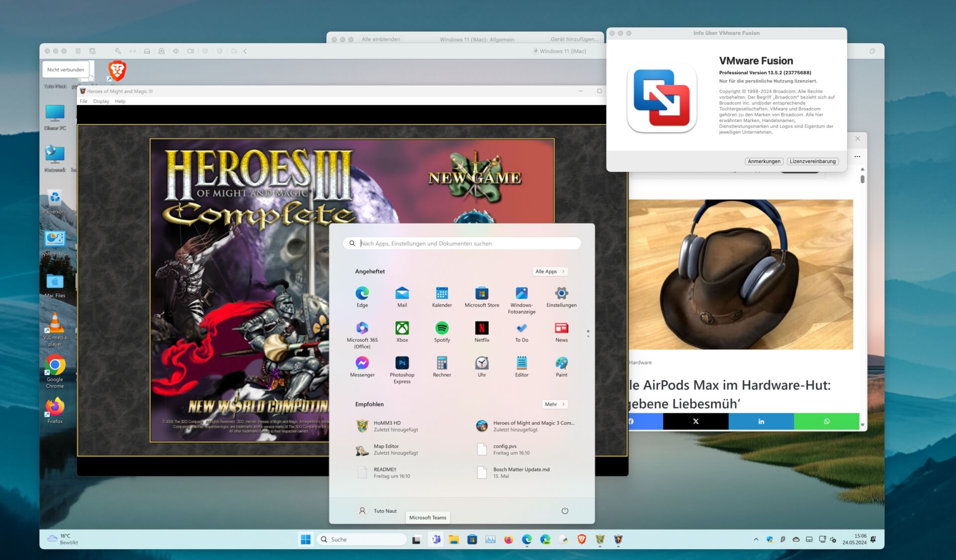The height and width of the screenshot is (560, 956).
Task: Show hidden icons via the tray chevron
Action: 756,539
